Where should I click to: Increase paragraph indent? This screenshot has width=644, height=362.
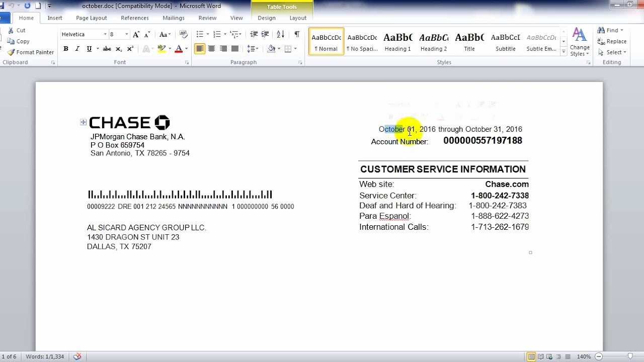point(265,35)
